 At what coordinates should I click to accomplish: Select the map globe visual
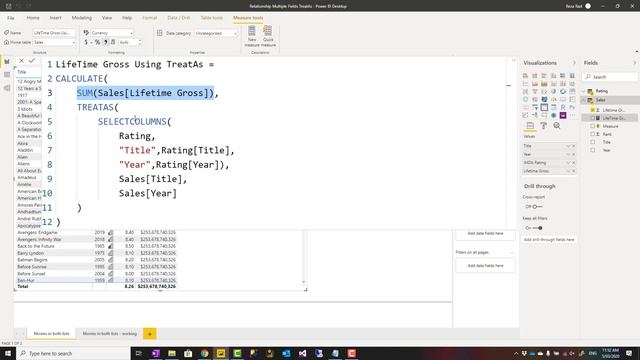525,99
